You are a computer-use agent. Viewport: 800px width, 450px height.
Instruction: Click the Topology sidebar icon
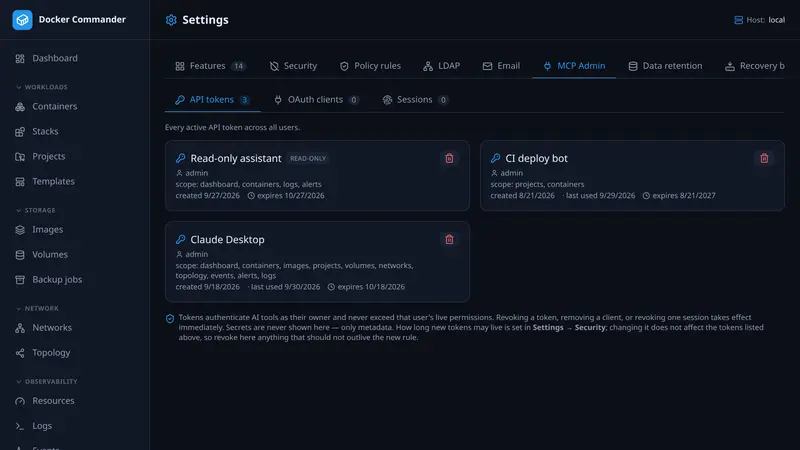(20, 353)
